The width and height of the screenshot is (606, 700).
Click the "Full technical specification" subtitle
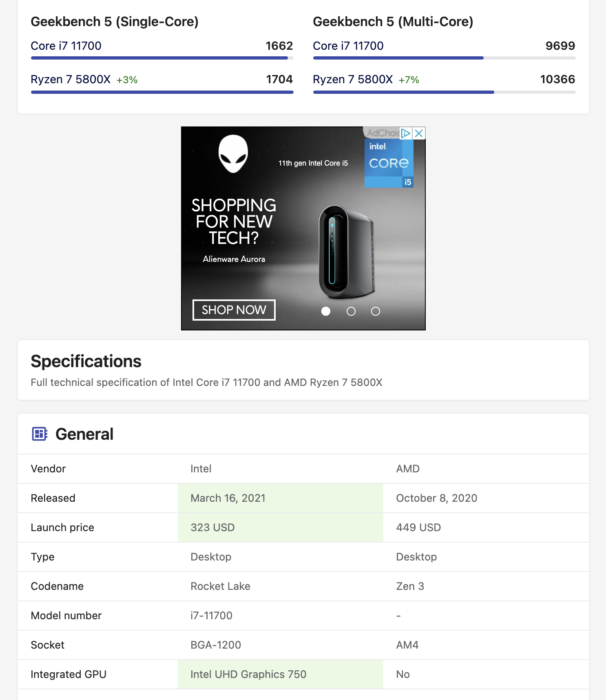pyautogui.click(x=207, y=382)
